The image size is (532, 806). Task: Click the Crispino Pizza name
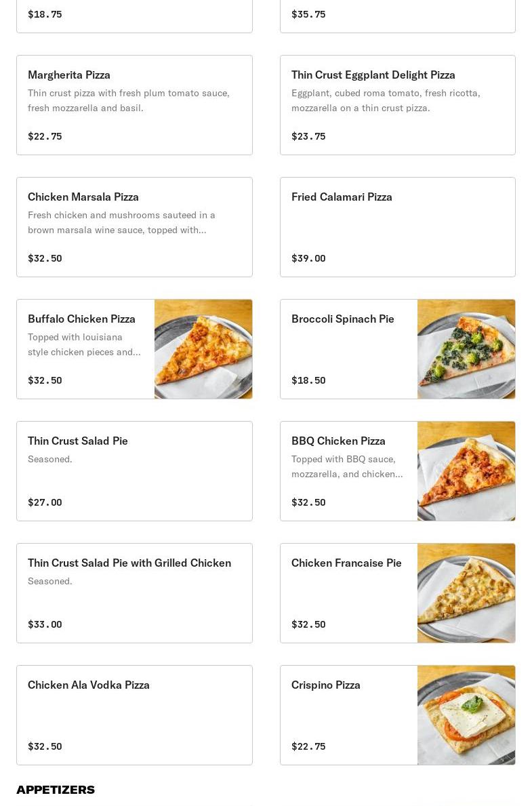326,685
